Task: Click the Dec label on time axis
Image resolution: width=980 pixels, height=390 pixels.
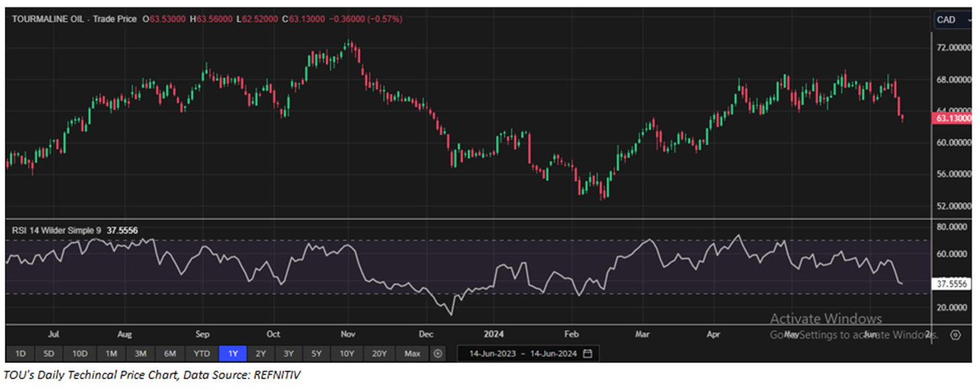Action: click(x=425, y=334)
